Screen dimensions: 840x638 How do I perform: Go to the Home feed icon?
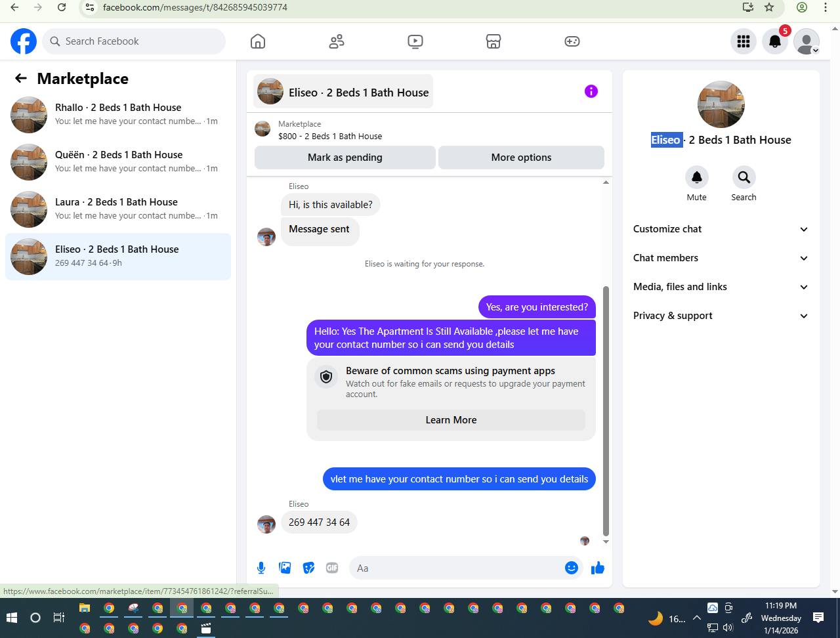[x=258, y=41]
